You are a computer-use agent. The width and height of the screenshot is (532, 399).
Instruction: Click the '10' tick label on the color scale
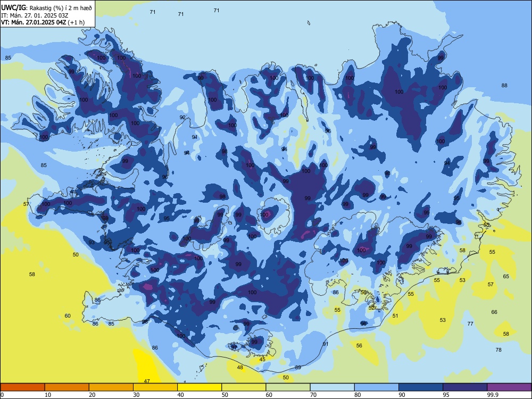48,395
